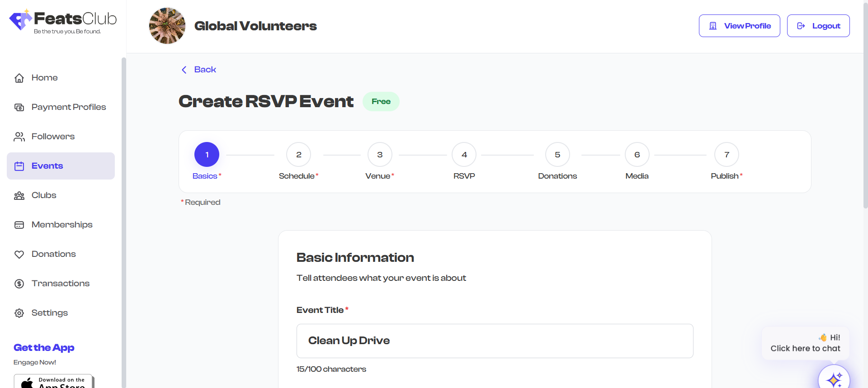
Task: Open the sparkle chat assistant bubble
Action: [834, 379]
